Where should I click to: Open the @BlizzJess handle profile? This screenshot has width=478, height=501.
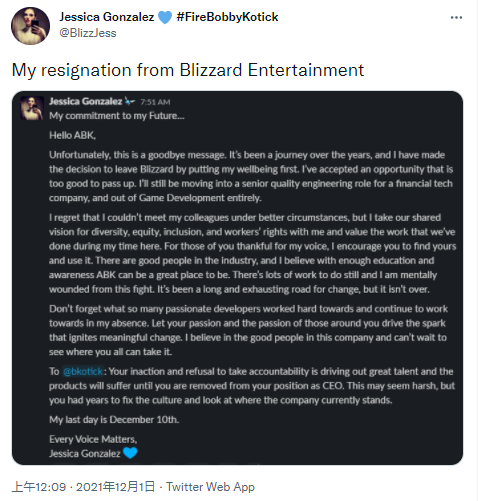click(88, 33)
